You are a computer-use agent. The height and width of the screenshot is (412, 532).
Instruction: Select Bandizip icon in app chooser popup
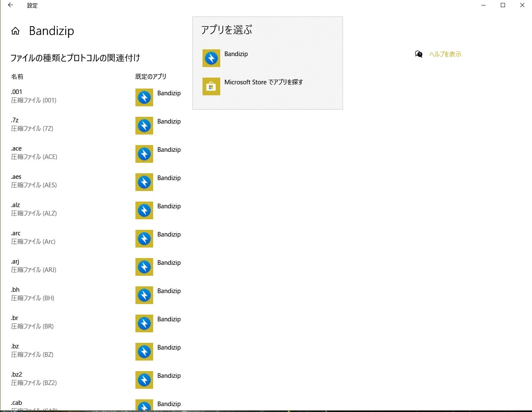click(x=211, y=58)
